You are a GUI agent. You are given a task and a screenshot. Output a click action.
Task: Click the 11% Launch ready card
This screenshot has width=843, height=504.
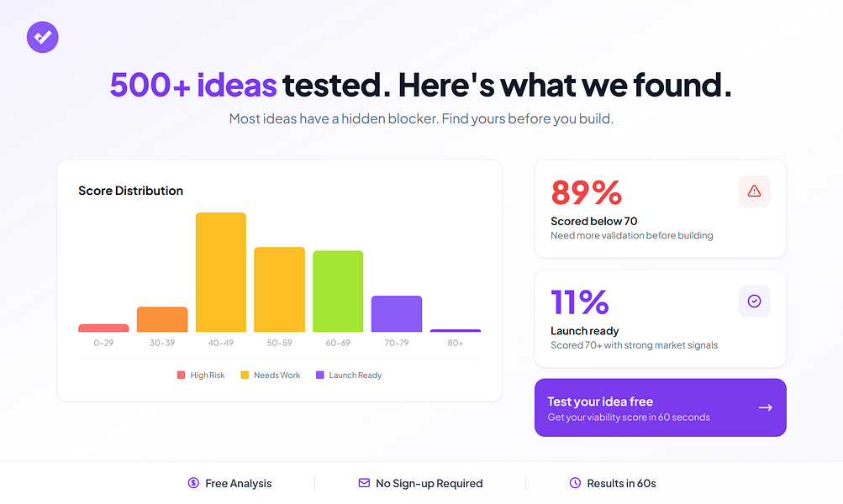pyautogui.click(x=660, y=318)
